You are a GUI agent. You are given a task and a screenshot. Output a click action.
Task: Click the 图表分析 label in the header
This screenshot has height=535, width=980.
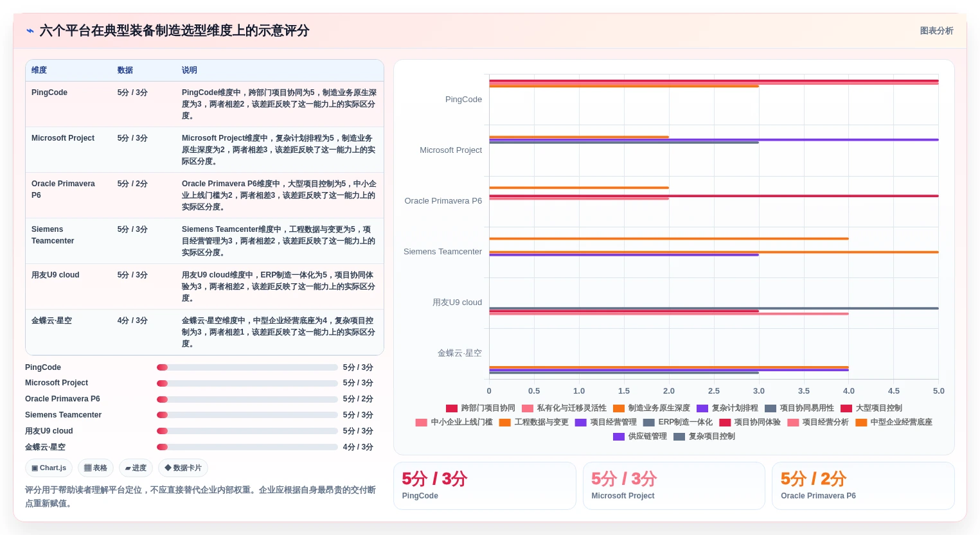point(936,31)
